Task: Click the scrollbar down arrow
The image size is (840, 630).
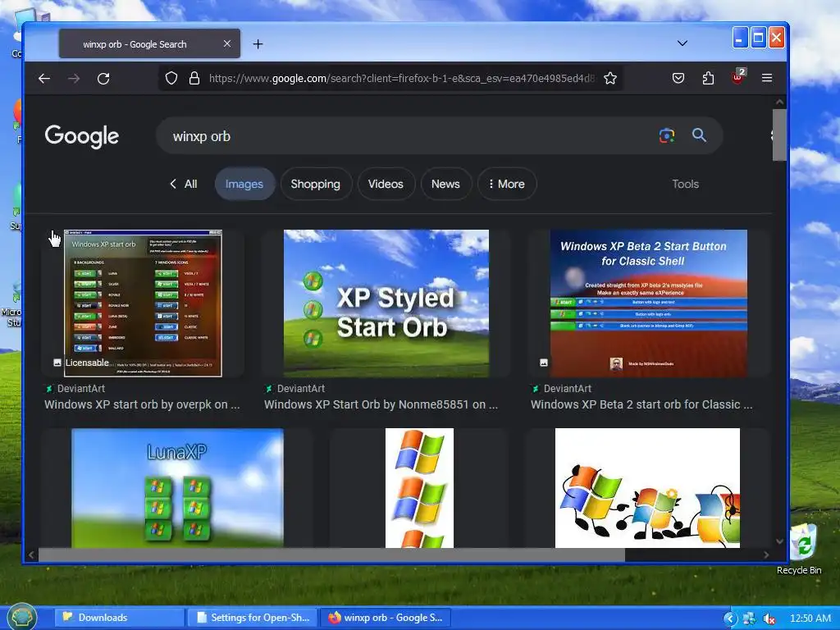Action: pos(779,541)
